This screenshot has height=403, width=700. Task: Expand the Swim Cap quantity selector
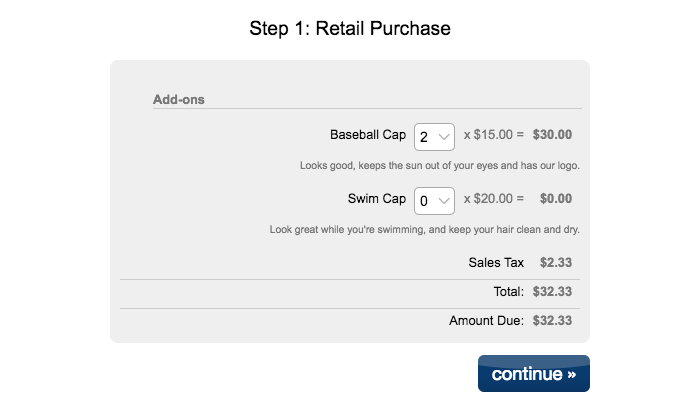[434, 201]
